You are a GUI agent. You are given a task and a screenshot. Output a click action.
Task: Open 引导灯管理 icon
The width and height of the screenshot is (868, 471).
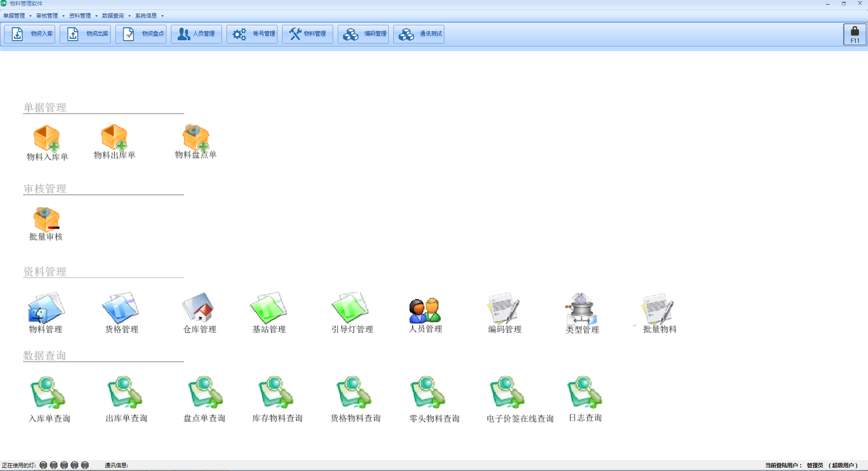(351, 307)
